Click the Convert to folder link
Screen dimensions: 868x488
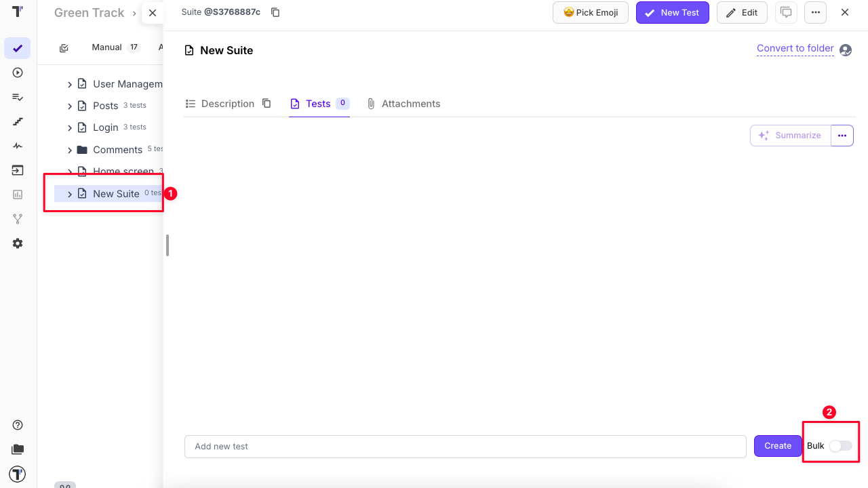tap(795, 49)
